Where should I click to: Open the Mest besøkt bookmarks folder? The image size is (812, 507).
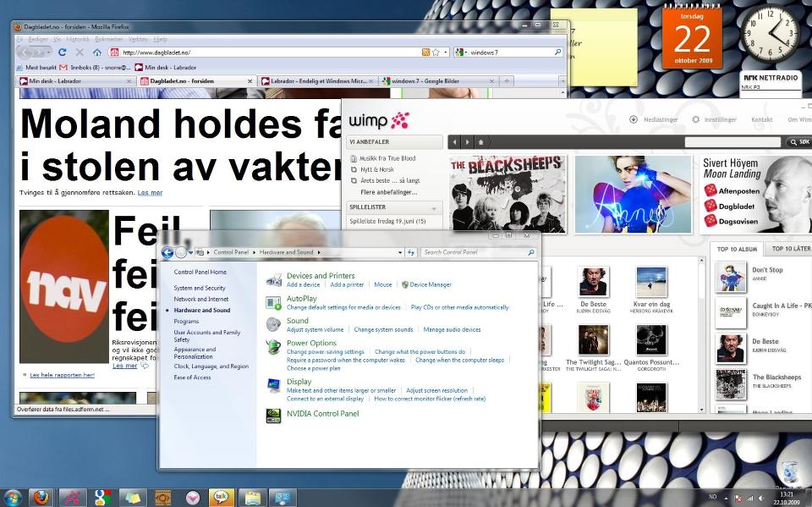click(36, 68)
